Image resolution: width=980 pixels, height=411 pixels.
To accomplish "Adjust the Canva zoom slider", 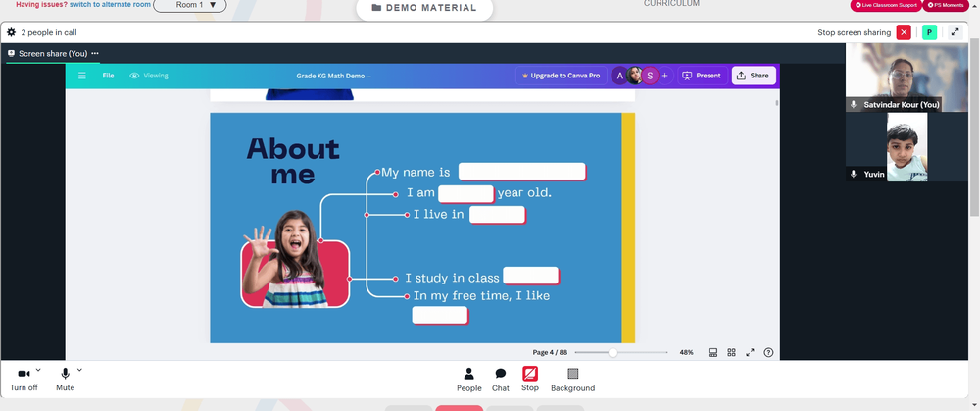I will [612, 353].
